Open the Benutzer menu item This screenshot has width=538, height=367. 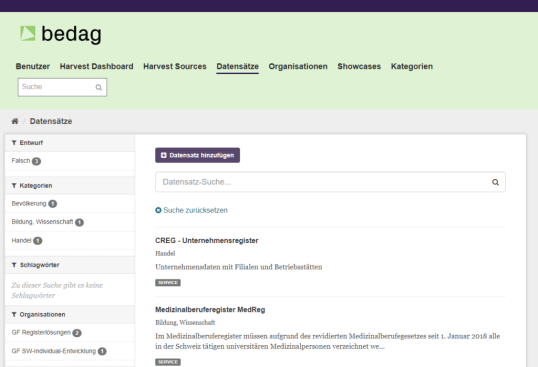pos(33,66)
